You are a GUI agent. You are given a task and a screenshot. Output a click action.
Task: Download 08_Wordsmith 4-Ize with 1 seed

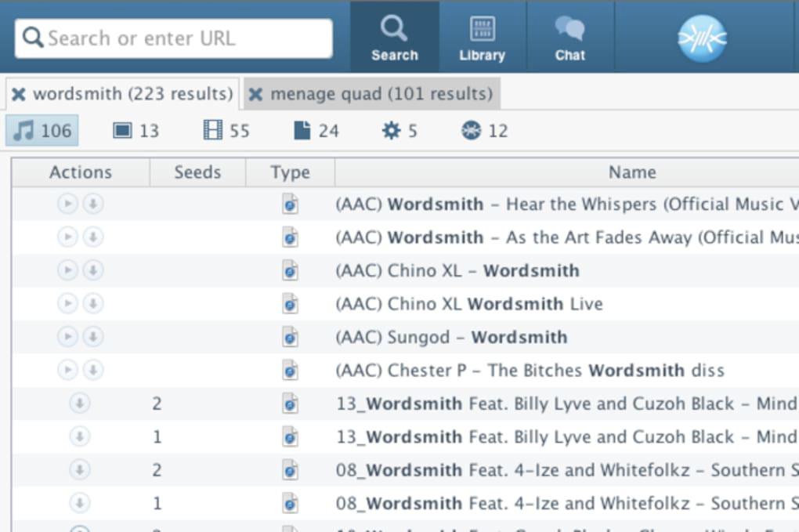tap(80, 503)
